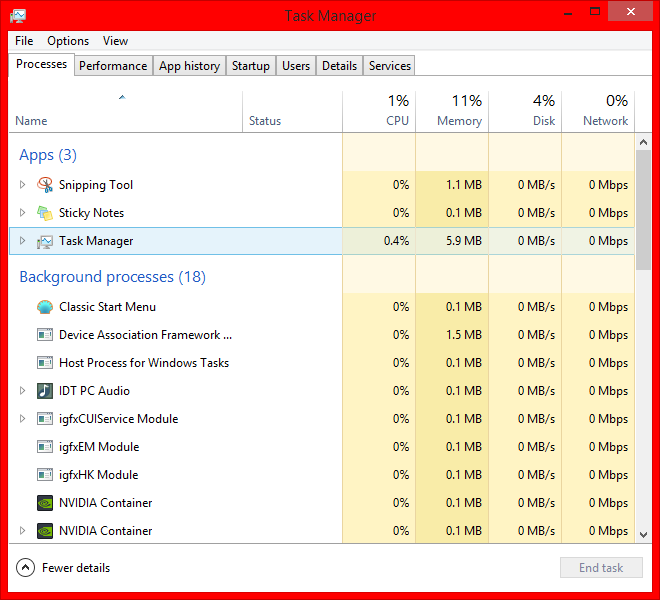Click the Classic Start Menu shell icon
The image size is (660, 600).
point(45,307)
